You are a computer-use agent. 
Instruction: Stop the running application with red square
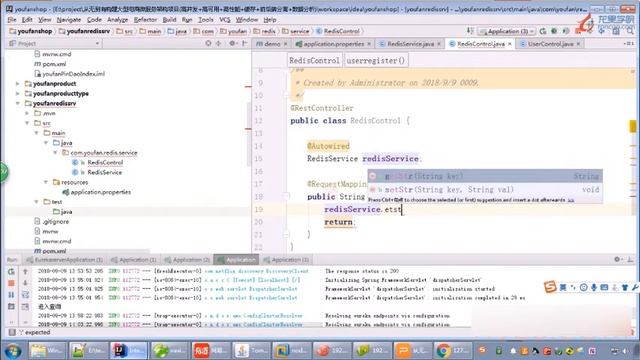click(x=11, y=283)
